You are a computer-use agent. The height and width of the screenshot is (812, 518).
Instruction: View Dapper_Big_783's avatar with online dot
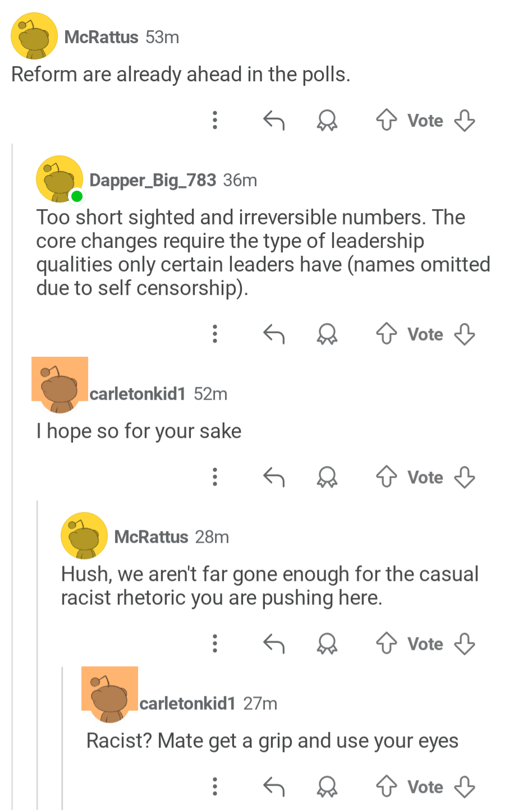coord(59,179)
